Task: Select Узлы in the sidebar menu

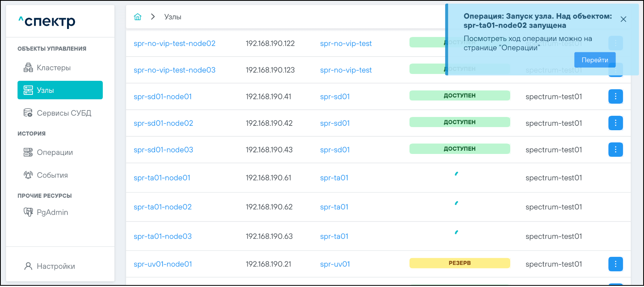Action: (60, 90)
